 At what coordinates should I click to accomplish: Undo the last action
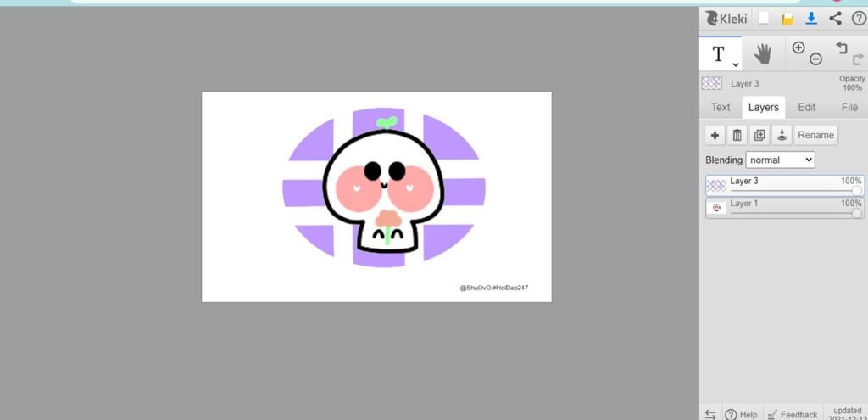click(x=842, y=48)
